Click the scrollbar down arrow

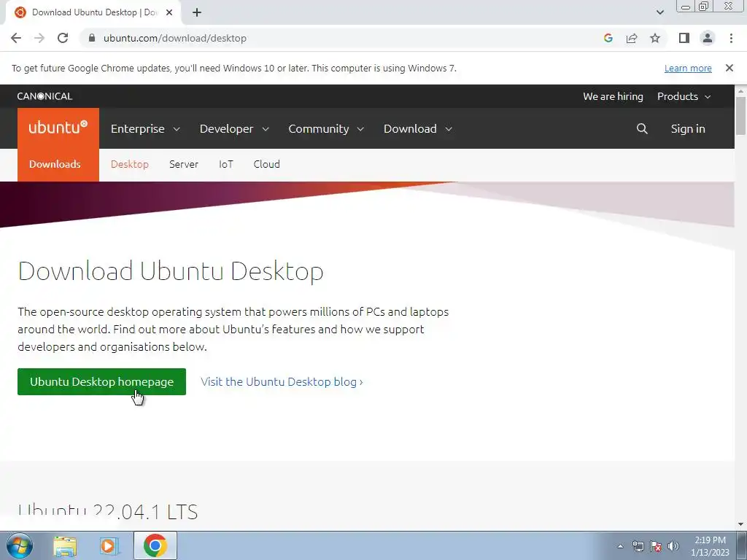pyautogui.click(x=740, y=524)
